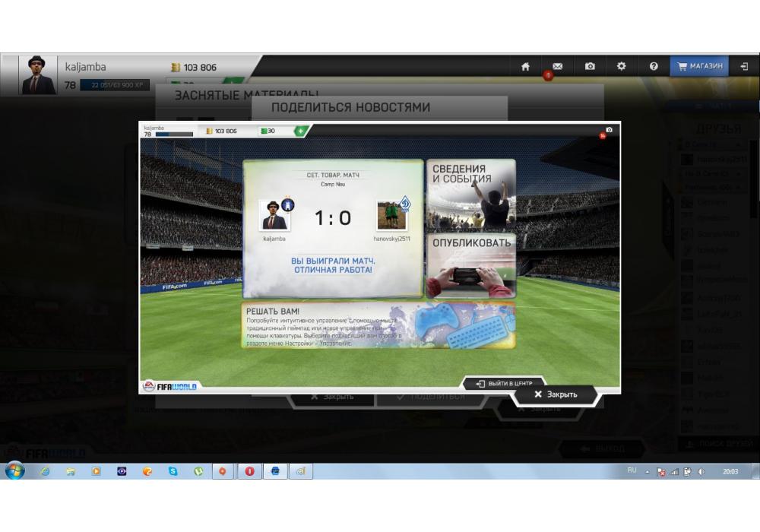This screenshot has width=760, height=532.
Task: Click the РЕШАТЬ ВАМ! controls banner
Action: [378, 325]
